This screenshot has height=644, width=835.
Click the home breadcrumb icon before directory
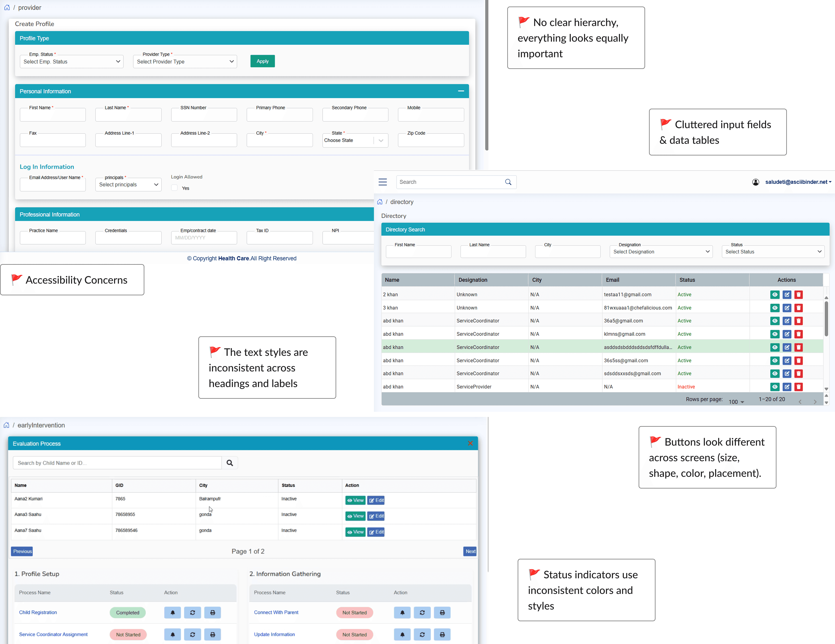[380, 202]
